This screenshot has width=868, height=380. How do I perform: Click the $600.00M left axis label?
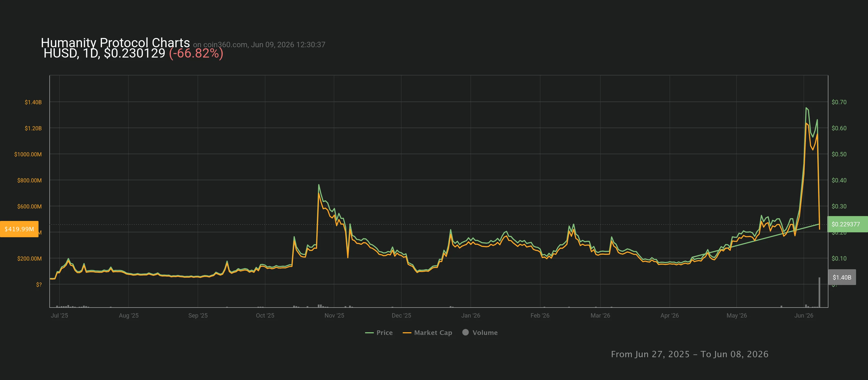[x=29, y=206]
